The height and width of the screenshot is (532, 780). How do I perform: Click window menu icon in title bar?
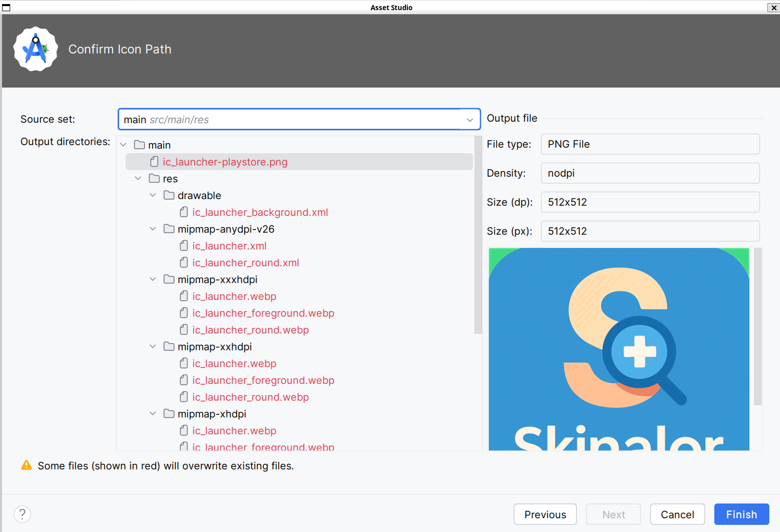pos(6,8)
